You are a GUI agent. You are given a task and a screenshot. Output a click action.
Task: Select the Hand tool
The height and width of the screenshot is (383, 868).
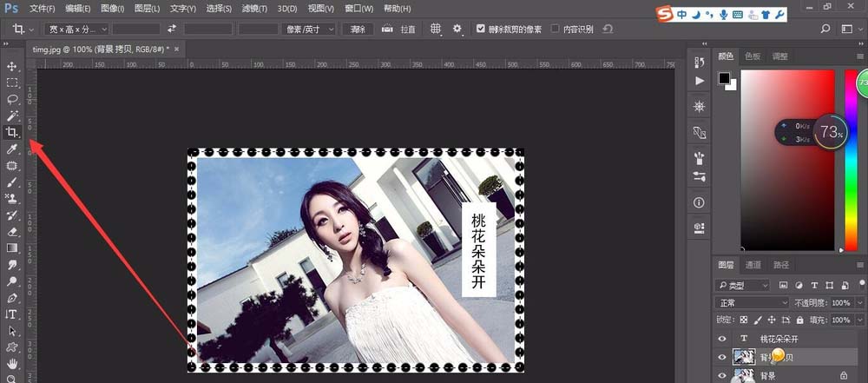12,362
